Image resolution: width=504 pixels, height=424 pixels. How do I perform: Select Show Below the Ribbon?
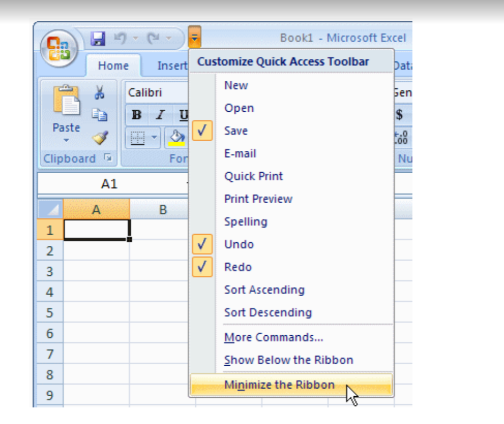(288, 360)
